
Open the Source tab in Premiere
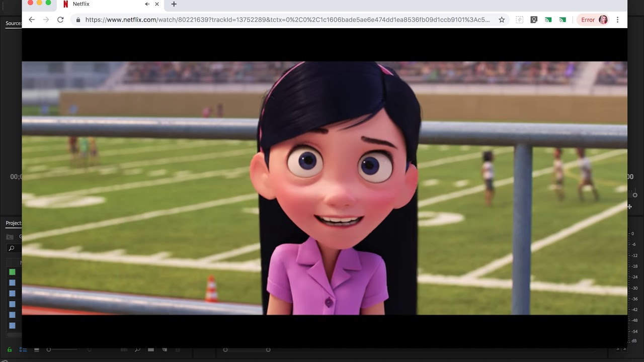pyautogui.click(x=13, y=23)
